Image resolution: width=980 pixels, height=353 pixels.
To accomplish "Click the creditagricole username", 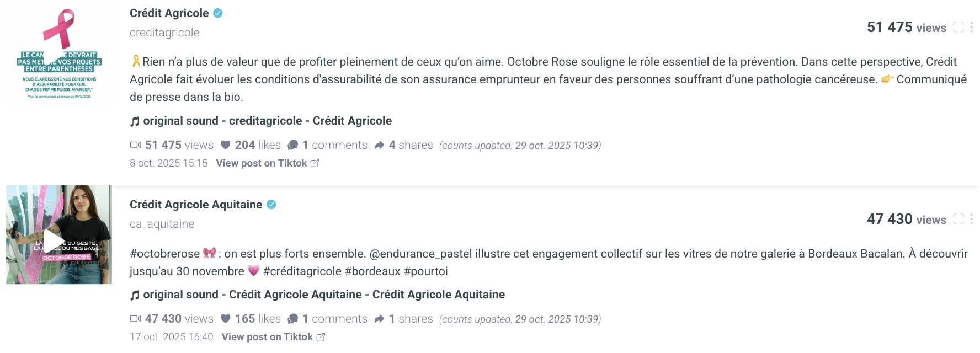I will pos(164,33).
